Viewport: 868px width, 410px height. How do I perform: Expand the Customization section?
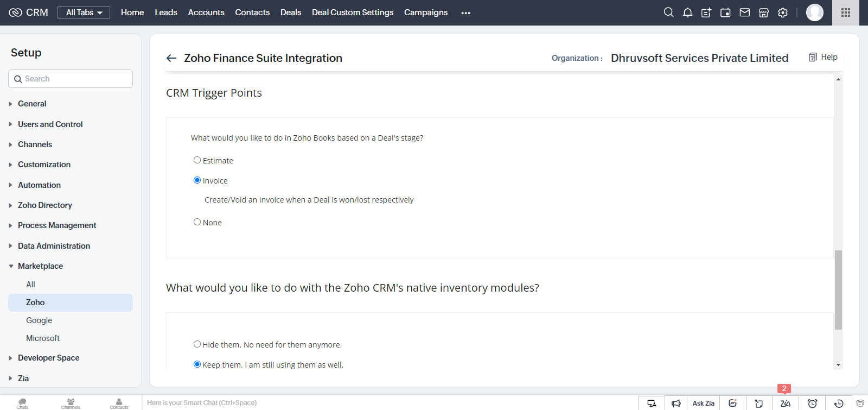[x=44, y=165]
